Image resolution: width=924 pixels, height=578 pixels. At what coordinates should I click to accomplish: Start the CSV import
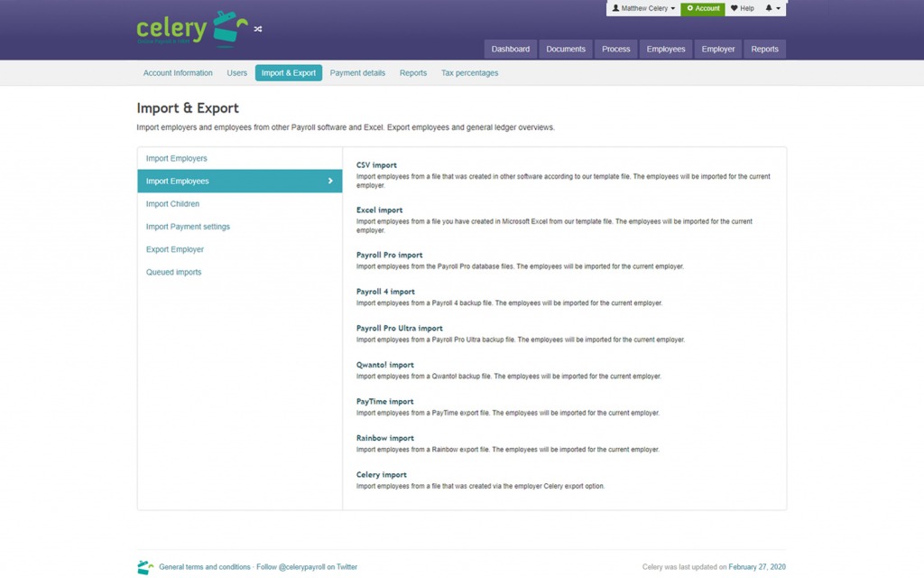[x=376, y=165]
